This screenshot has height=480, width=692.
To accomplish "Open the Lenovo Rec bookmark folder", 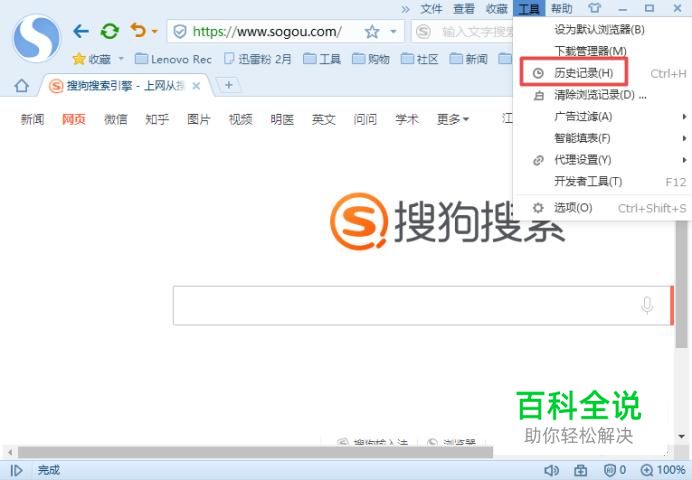I will point(173,59).
